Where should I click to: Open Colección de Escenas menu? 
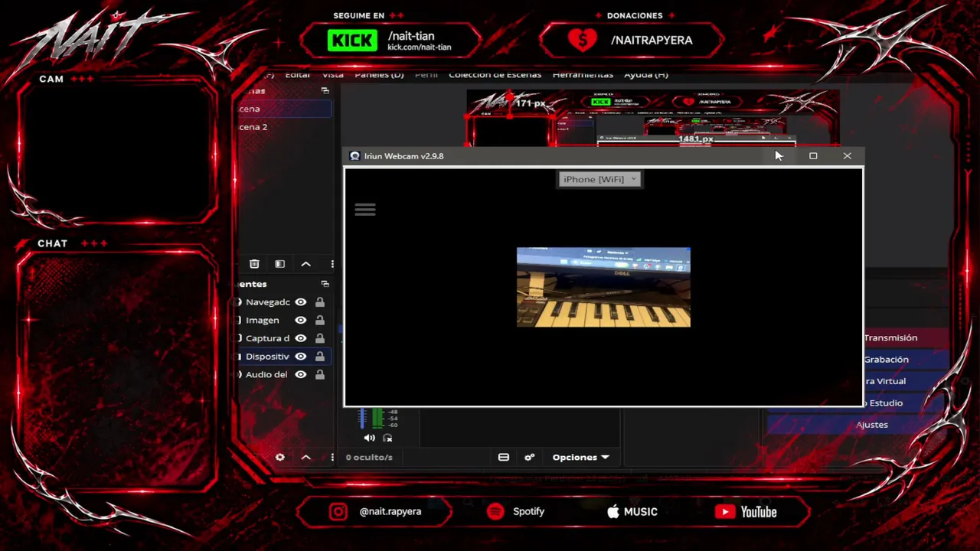[495, 75]
